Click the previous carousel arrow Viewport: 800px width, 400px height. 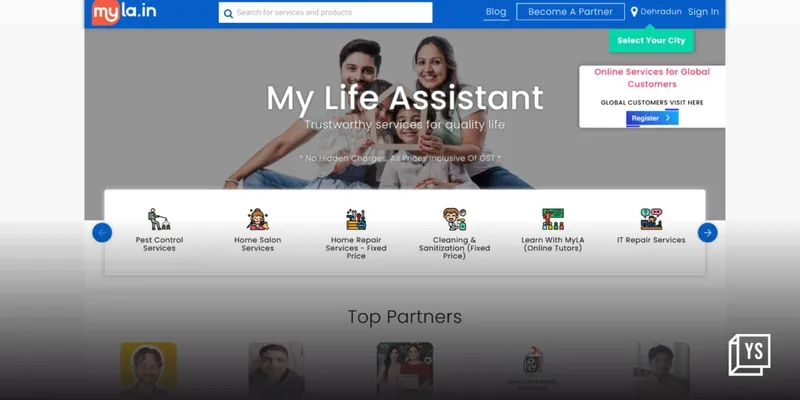pos(102,233)
